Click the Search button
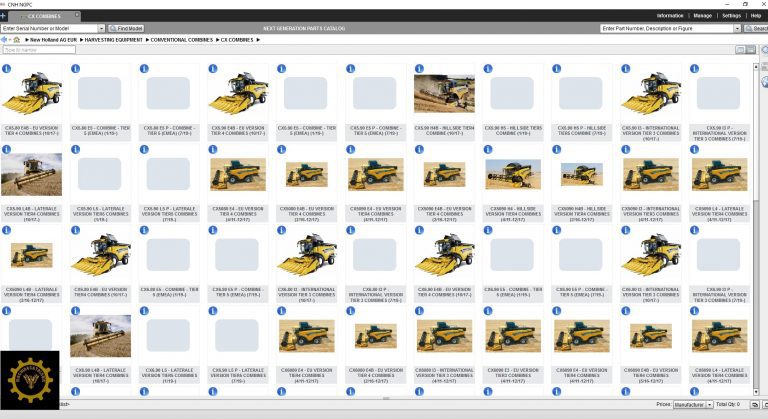This screenshot has width=768, height=419. [756, 28]
